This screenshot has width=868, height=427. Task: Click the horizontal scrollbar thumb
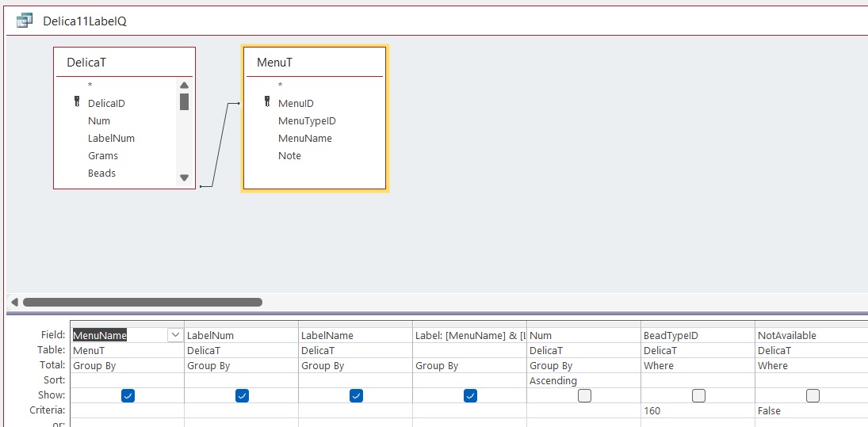click(142, 302)
